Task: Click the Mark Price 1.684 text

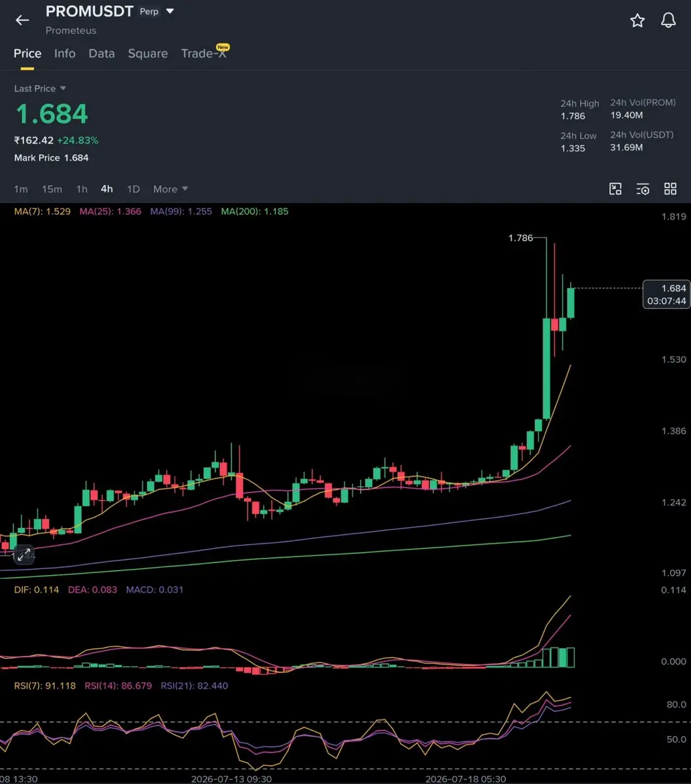Action: (x=51, y=157)
